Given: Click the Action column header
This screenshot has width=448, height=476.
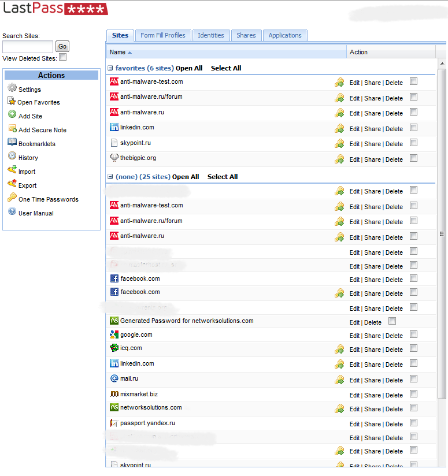Looking at the screenshot, I should point(391,52).
